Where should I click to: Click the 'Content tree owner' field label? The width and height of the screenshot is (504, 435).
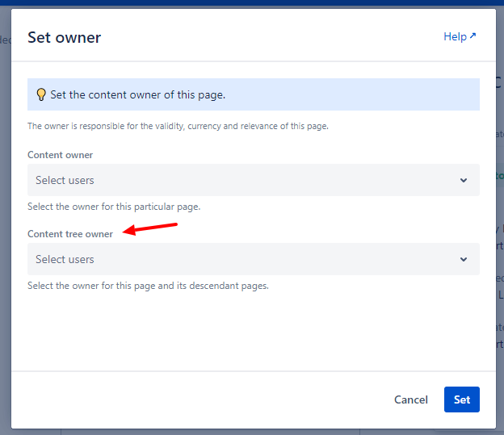pyautogui.click(x=70, y=234)
